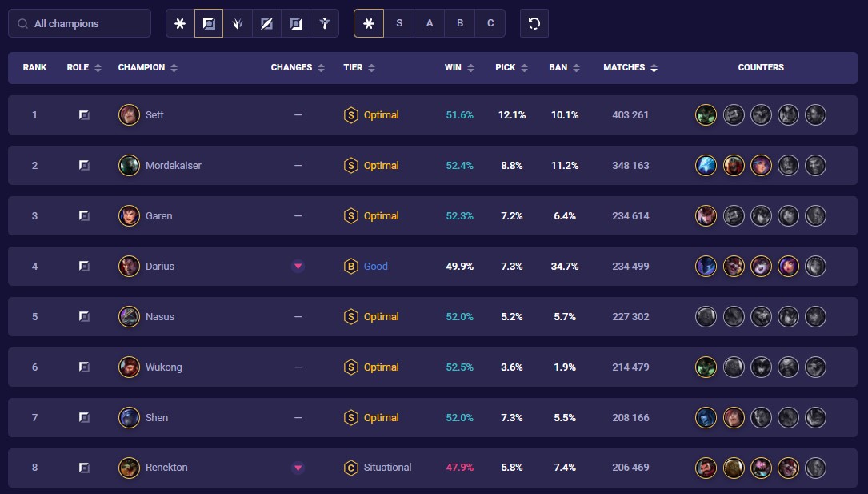Screen dimensions: 868x494
Task: Toggle the C tier filter
Action: 490,23
